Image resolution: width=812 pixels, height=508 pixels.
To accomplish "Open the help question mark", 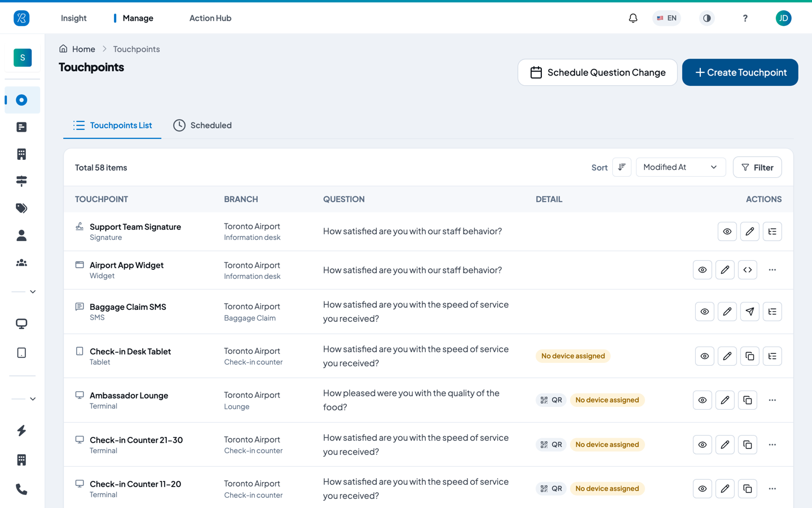I will [745, 18].
